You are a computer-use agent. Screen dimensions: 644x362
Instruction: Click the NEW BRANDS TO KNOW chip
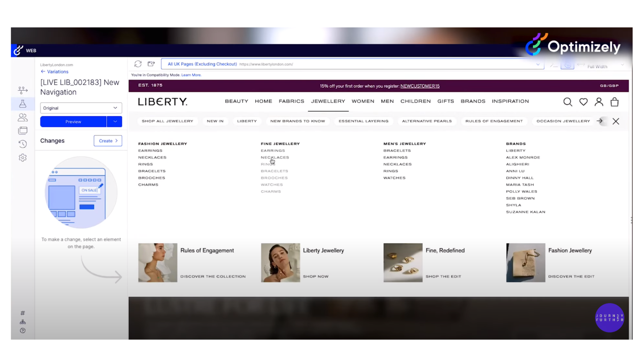[x=298, y=121]
